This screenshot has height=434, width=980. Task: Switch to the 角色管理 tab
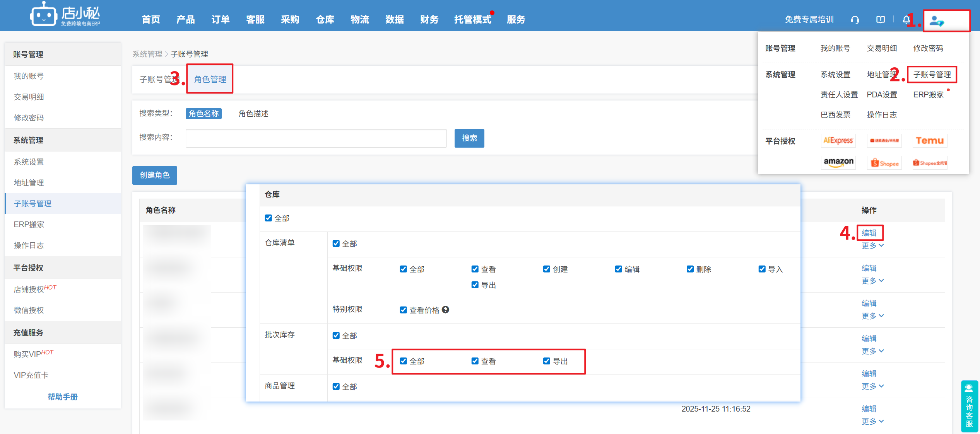pyautogui.click(x=210, y=79)
